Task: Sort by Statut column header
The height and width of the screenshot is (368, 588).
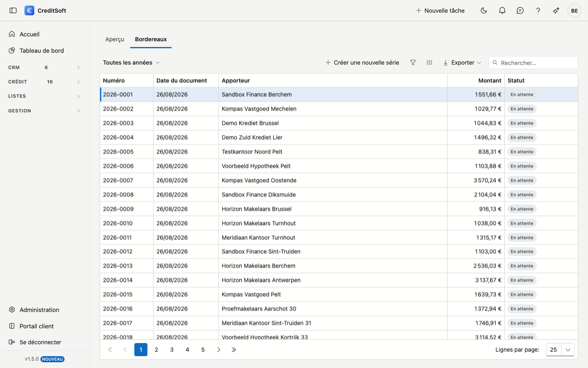Action: tap(541, 81)
